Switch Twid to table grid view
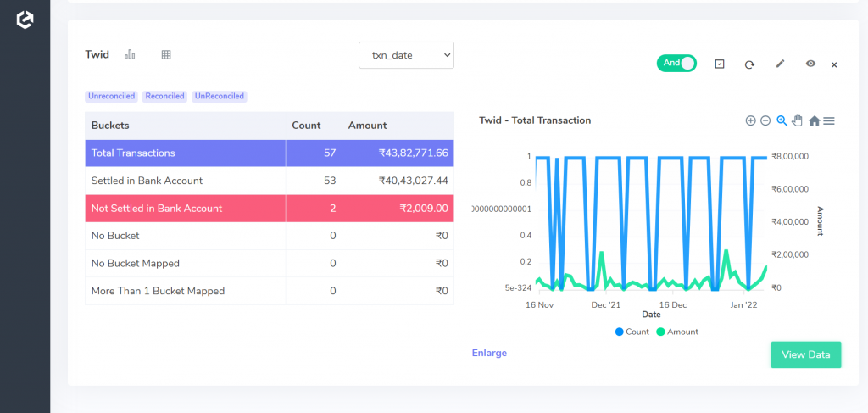868x413 pixels. (166, 54)
